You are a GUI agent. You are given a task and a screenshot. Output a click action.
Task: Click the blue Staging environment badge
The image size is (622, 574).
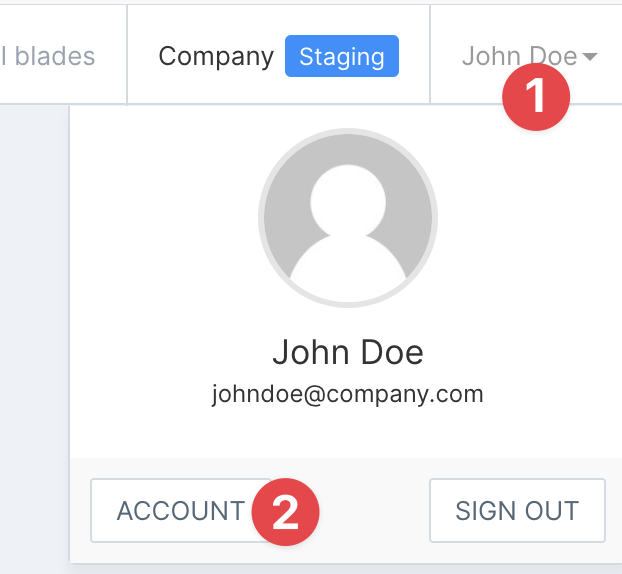coord(341,56)
